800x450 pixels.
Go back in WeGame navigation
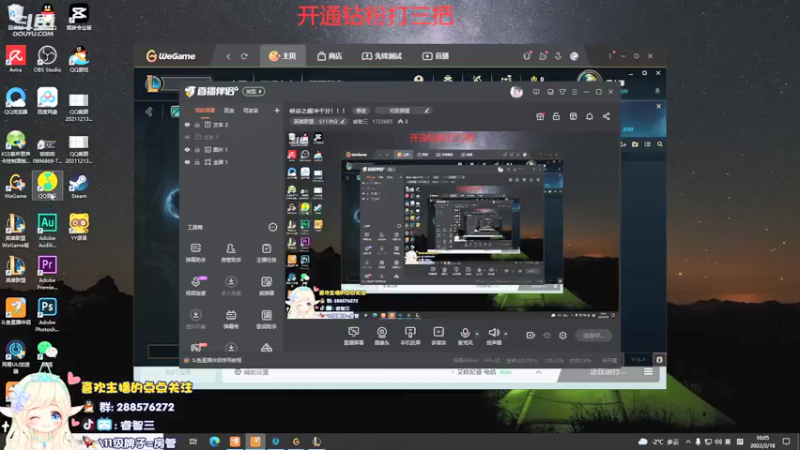(228, 56)
